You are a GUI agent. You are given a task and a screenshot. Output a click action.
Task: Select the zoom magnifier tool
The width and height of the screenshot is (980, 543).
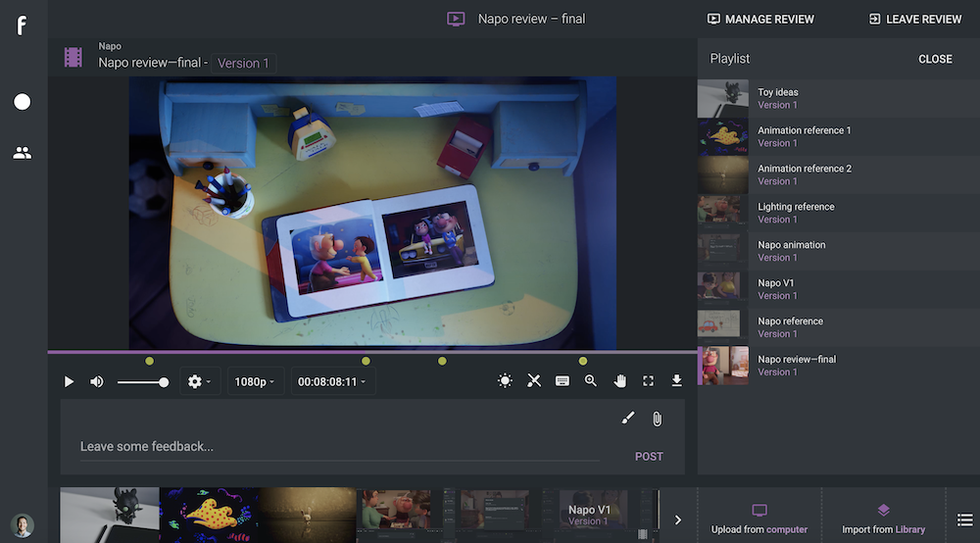591,380
